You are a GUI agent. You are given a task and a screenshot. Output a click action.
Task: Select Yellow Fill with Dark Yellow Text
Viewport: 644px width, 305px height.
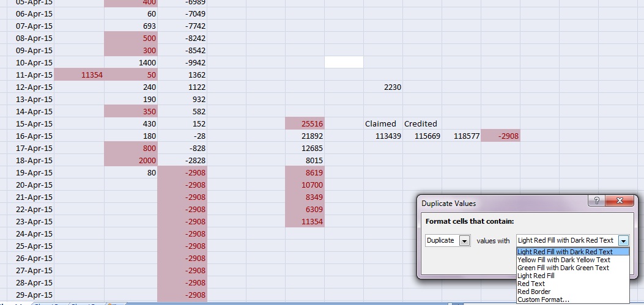point(563,260)
